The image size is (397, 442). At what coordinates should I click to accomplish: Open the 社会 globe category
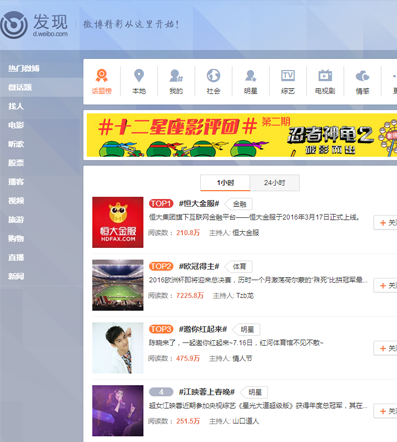pyautogui.click(x=213, y=82)
